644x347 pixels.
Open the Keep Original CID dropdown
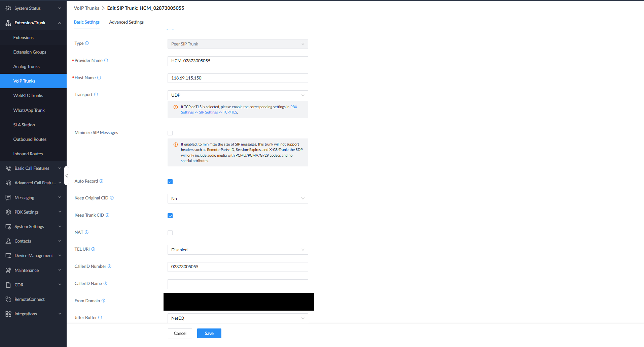[x=238, y=198]
